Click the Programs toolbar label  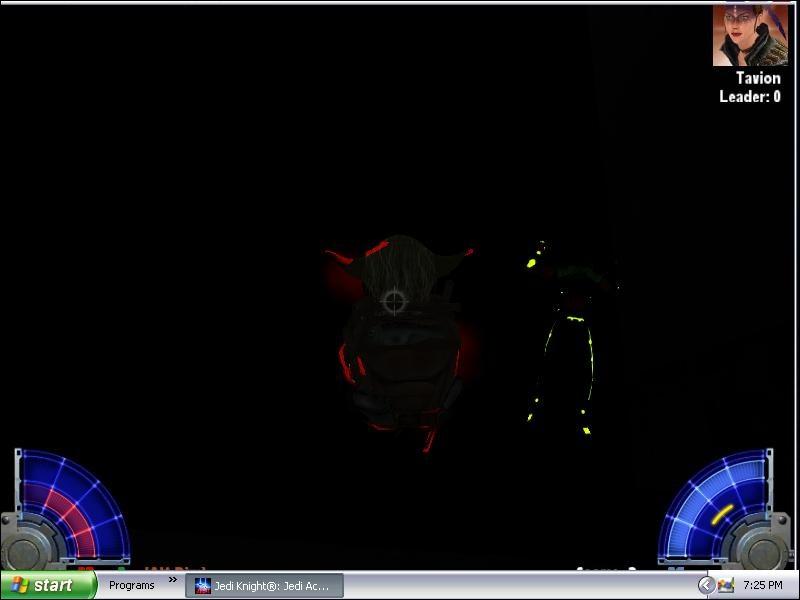(x=131, y=585)
